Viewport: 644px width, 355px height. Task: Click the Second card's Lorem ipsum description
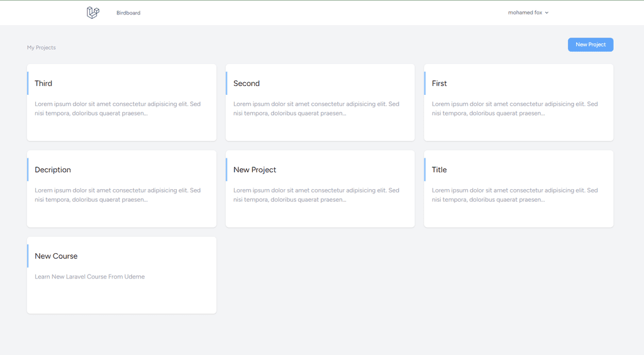click(316, 109)
